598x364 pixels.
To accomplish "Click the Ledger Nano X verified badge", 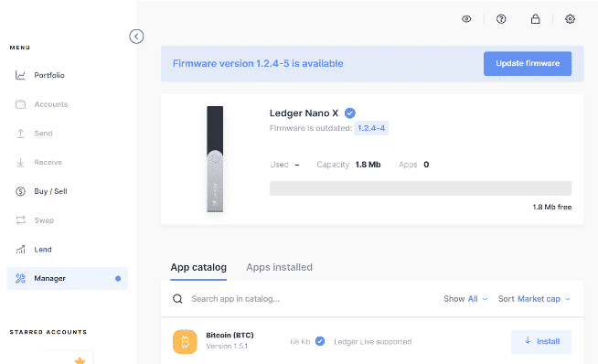I will pyautogui.click(x=349, y=112).
